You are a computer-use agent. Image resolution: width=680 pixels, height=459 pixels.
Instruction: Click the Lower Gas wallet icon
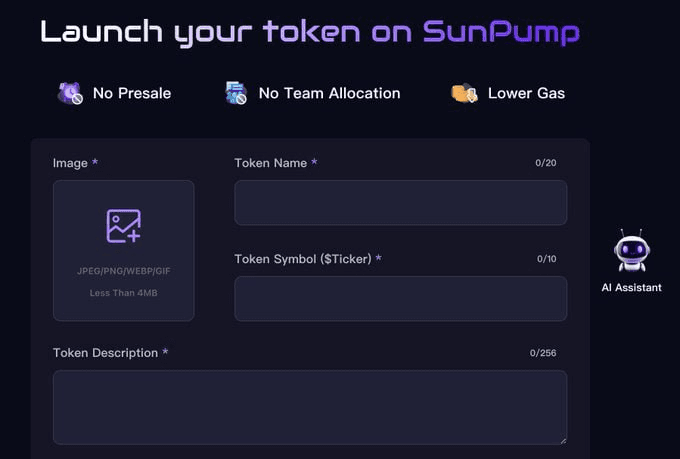pos(464,93)
